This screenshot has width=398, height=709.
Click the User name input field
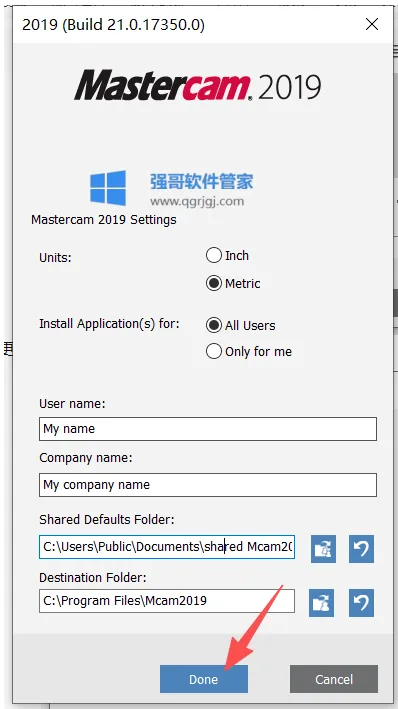tap(208, 429)
